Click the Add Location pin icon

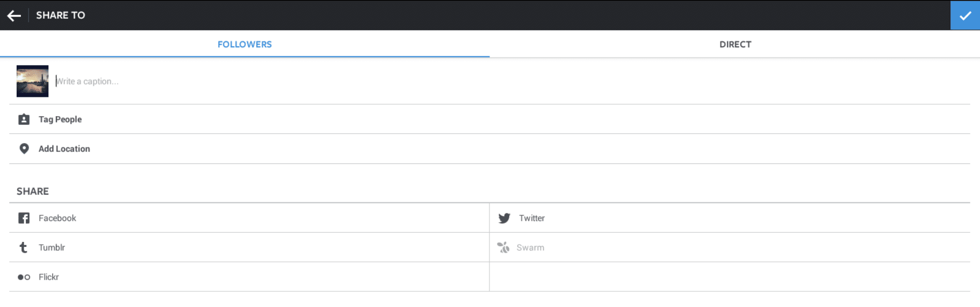(x=24, y=149)
